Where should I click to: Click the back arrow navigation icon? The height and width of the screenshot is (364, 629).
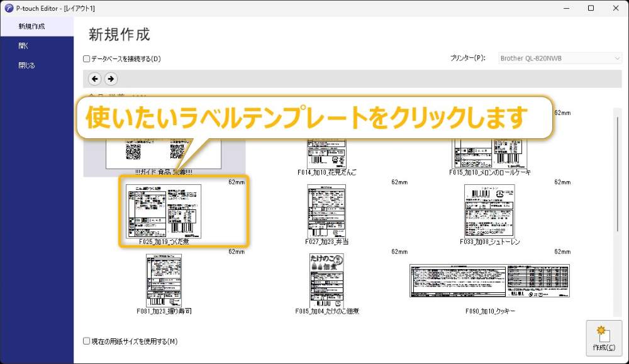95,79
